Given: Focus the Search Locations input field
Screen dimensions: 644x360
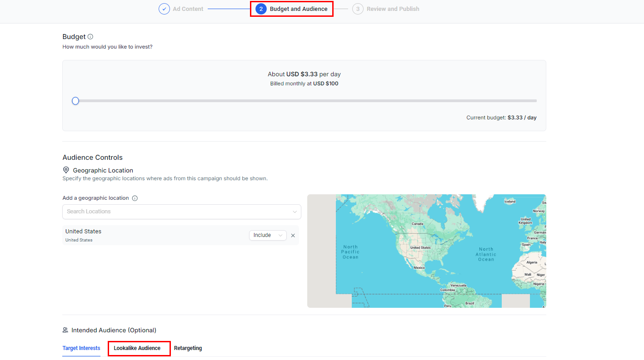Looking at the screenshot, I should [x=177, y=212].
